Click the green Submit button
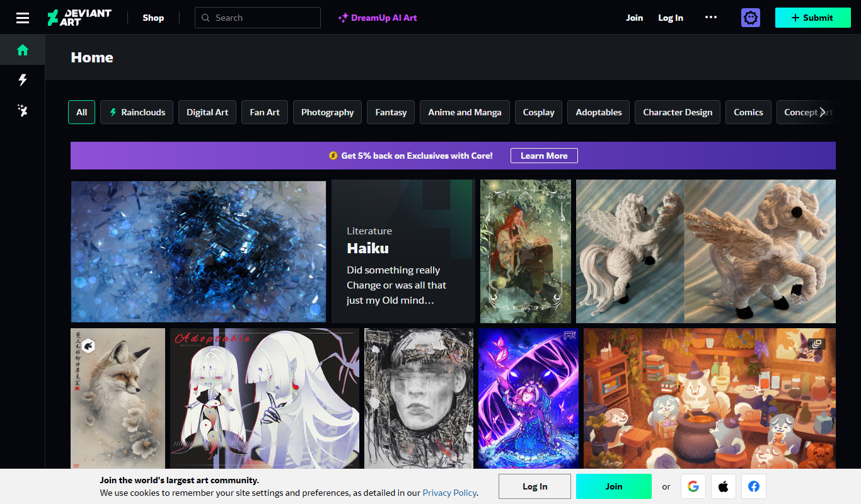 point(812,18)
